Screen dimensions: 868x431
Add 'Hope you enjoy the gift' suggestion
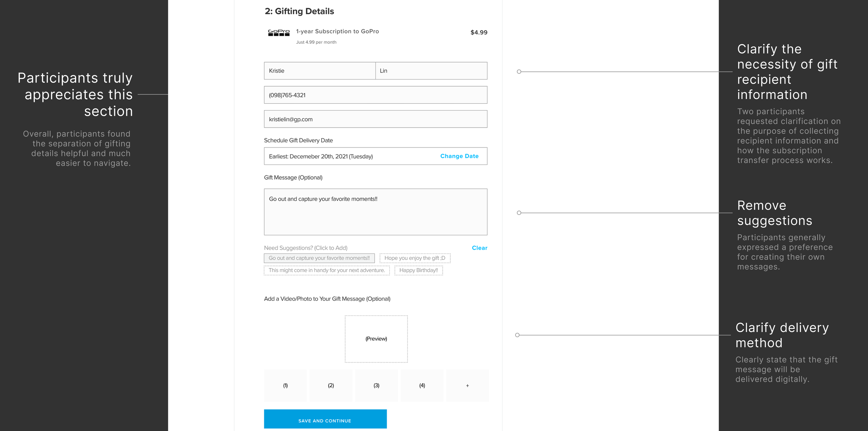coord(415,258)
